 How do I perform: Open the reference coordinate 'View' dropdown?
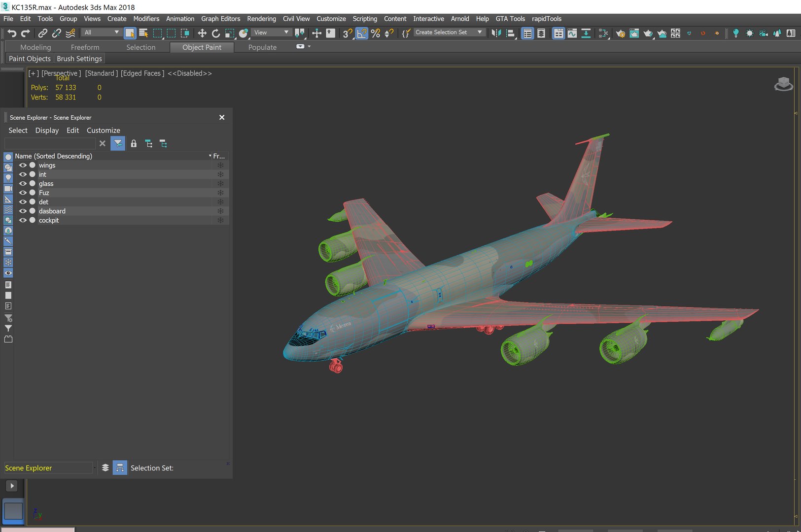pos(271,33)
